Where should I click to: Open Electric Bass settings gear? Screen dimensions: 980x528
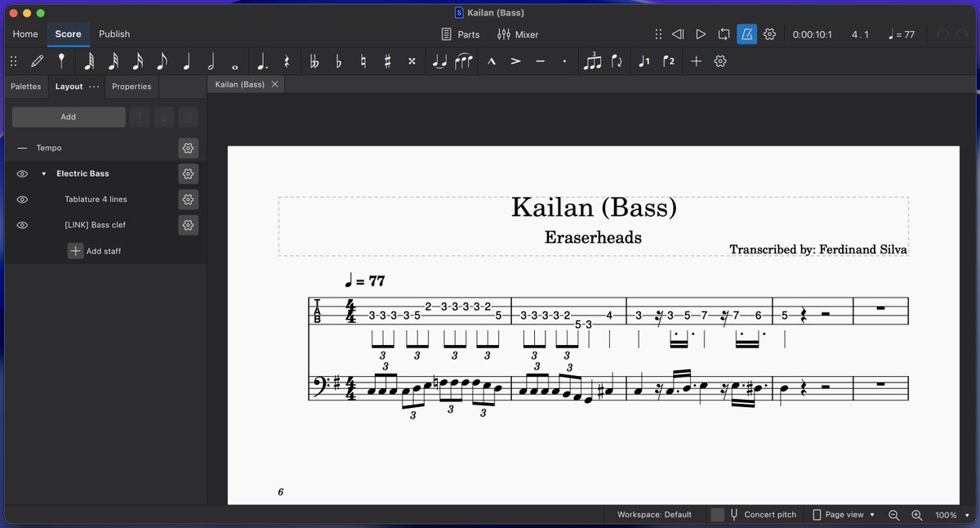click(188, 173)
